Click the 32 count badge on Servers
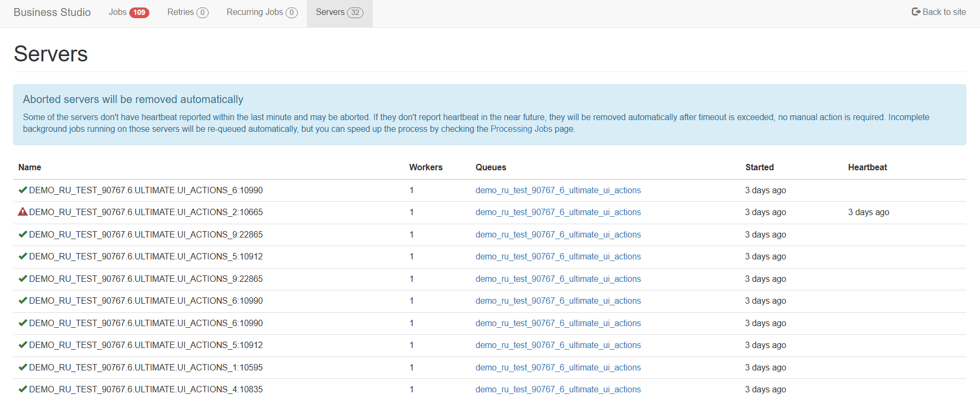Screen dimensions: 980x395 [355, 12]
